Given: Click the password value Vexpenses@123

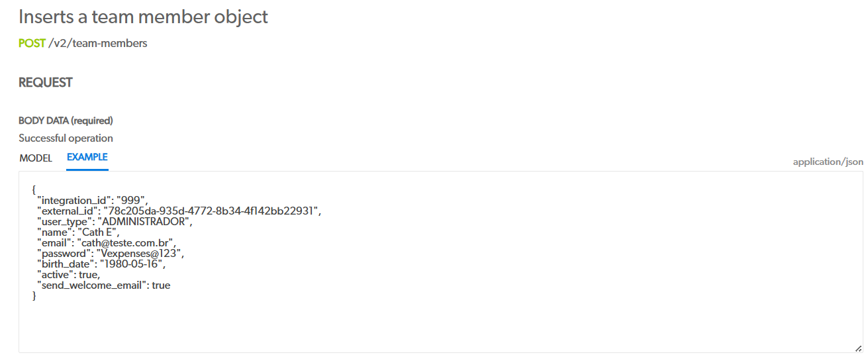Looking at the screenshot, I should [x=139, y=254].
